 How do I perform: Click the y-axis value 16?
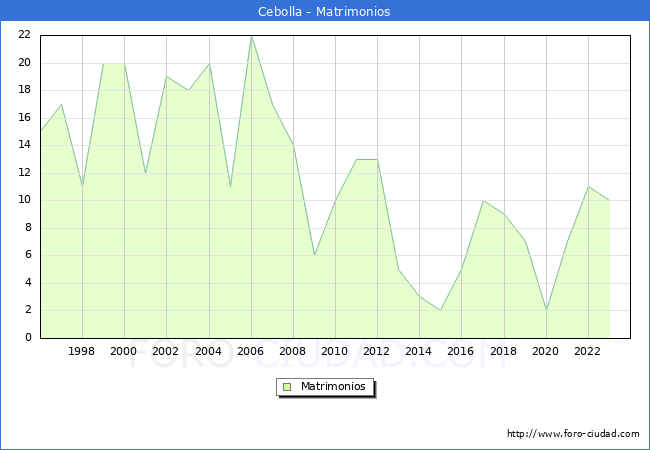[24, 118]
